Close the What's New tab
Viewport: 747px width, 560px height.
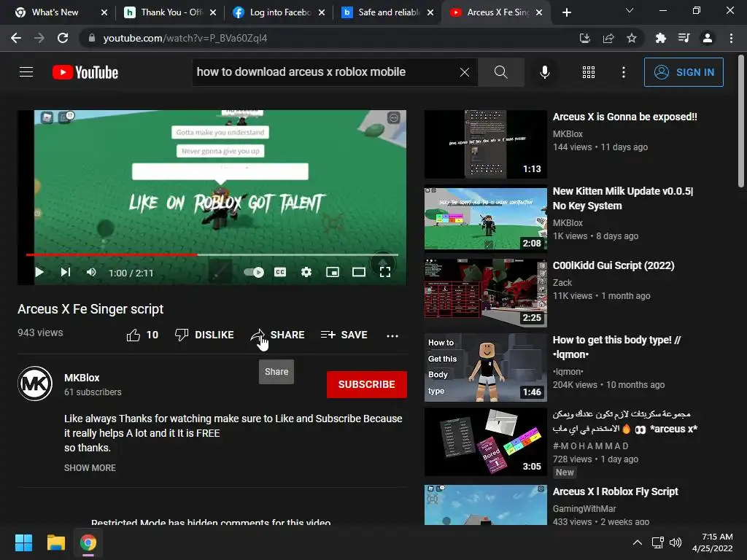pyautogui.click(x=104, y=12)
